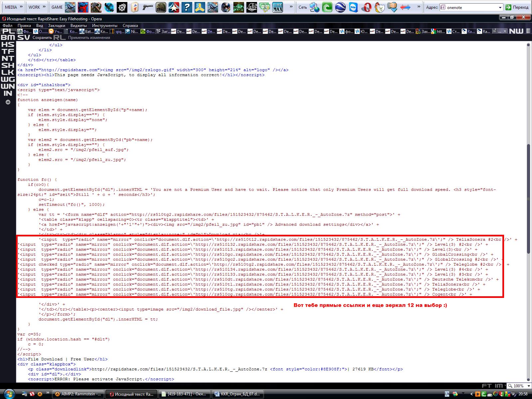
Task: Open the TF transfers panel button
Action: point(8,52)
